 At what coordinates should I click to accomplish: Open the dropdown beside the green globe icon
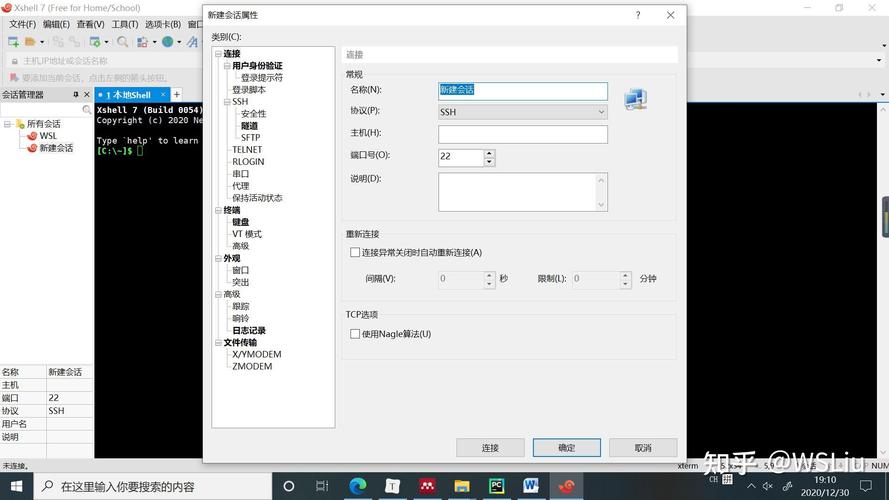[179, 42]
